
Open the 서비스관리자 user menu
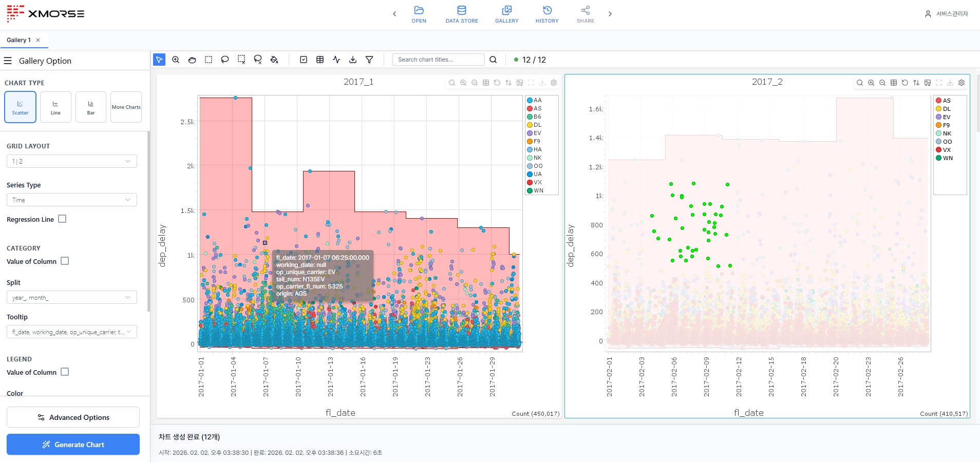(x=946, y=14)
